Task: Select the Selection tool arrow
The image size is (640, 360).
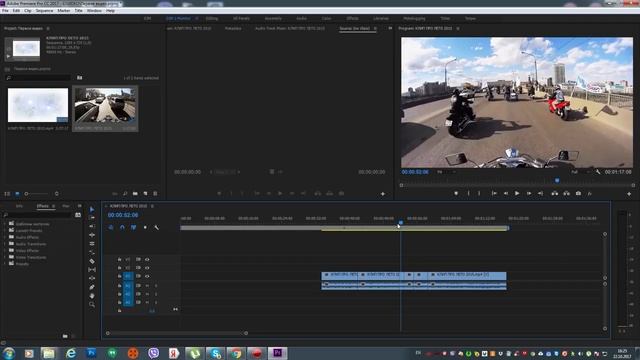Action: 92,209
